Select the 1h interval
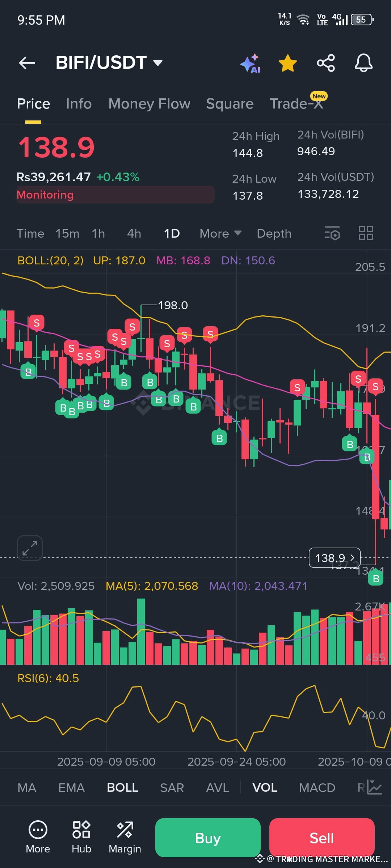The image size is (391, 868). point(98,234)
